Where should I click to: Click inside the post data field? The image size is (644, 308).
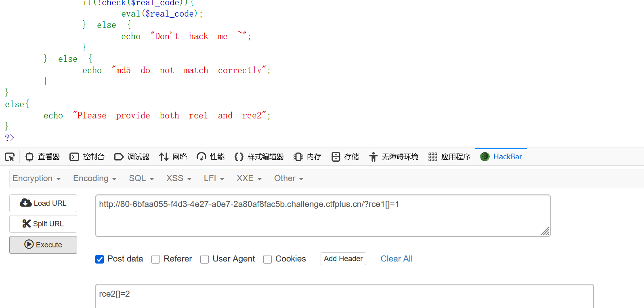[x=343, y=295]
